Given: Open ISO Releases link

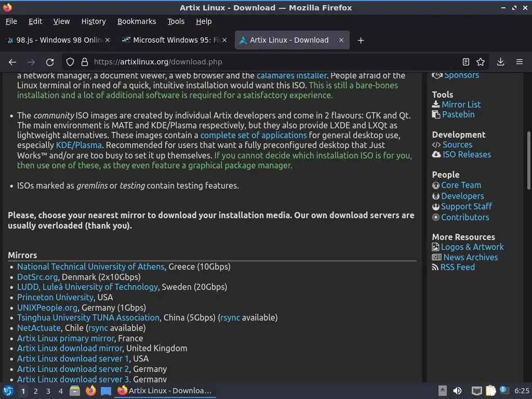Looking at the screenshot, I should (467, 154).
